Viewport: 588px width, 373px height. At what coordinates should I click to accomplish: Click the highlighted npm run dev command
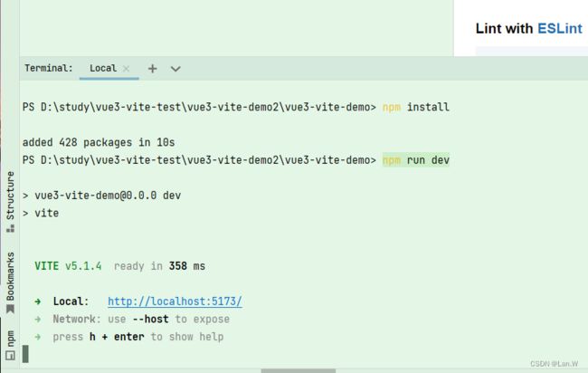click(x=416, y=160)
